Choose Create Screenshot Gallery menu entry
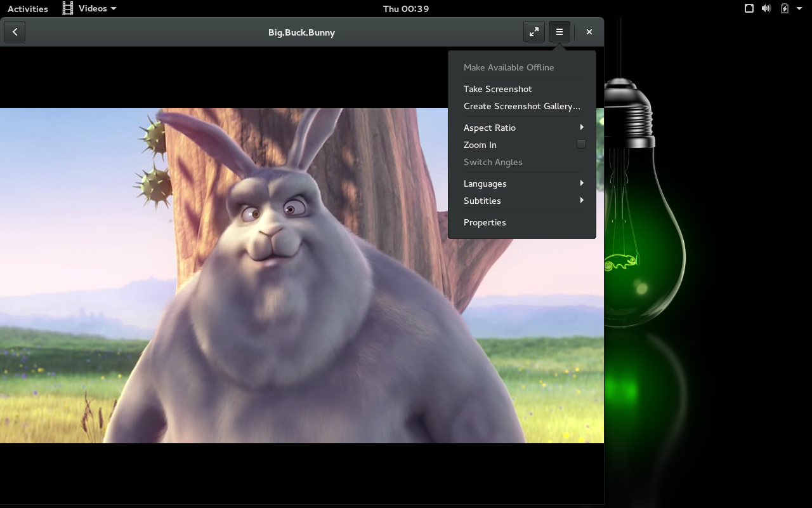 [521, 106]
